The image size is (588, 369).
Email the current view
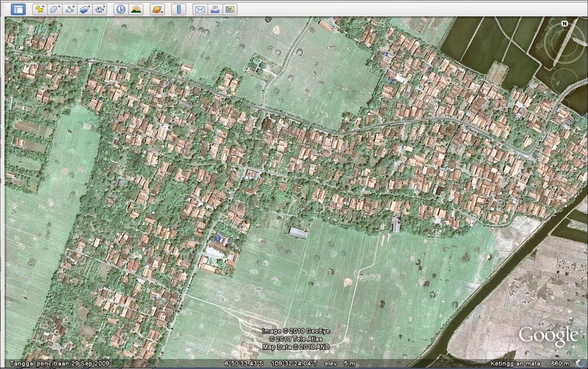point(200,9)
